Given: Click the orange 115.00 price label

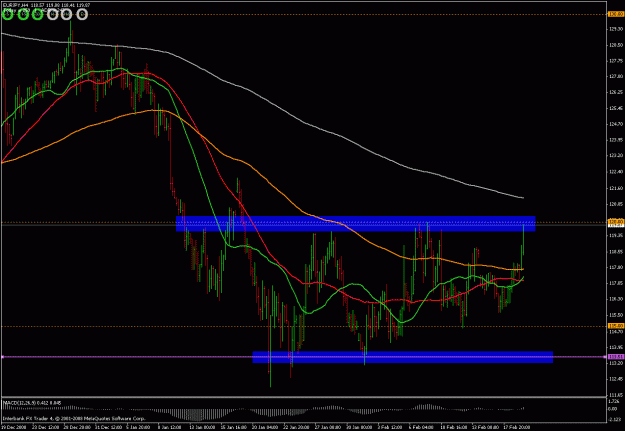Looking at the screenshot, I should coord(616,326).
